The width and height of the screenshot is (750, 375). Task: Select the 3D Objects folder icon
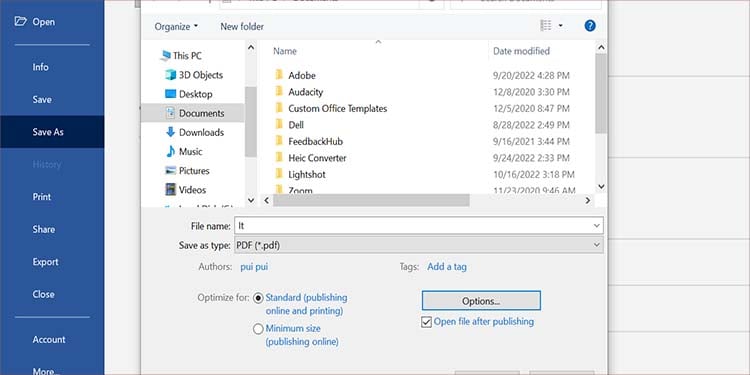pos(170,75)
